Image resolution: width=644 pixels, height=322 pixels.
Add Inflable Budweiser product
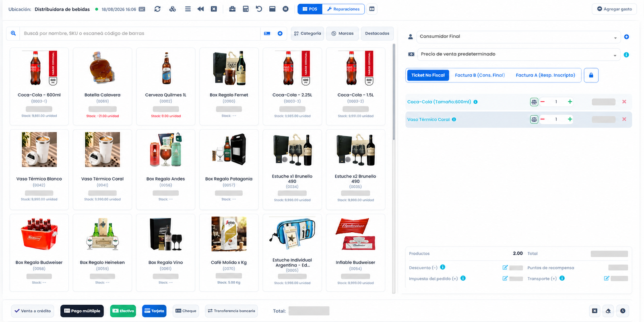tap(355, 253)
